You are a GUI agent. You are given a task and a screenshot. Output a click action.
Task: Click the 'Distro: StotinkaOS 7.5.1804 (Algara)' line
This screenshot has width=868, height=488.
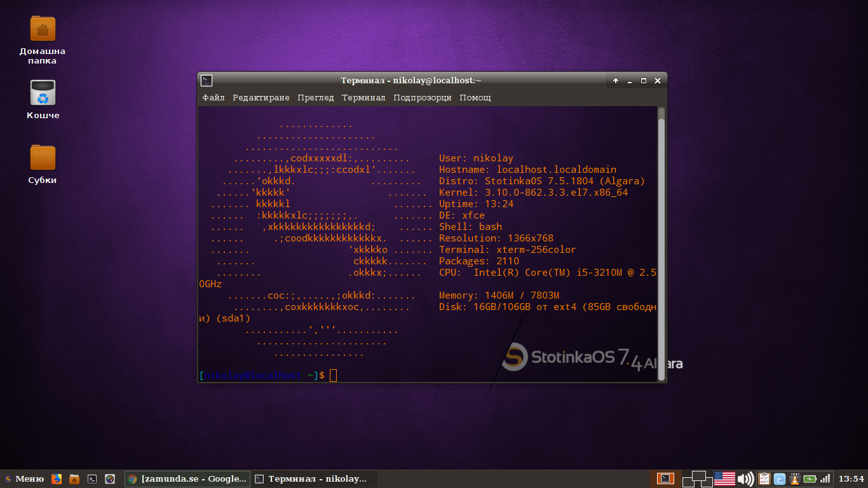coord(542,181)
